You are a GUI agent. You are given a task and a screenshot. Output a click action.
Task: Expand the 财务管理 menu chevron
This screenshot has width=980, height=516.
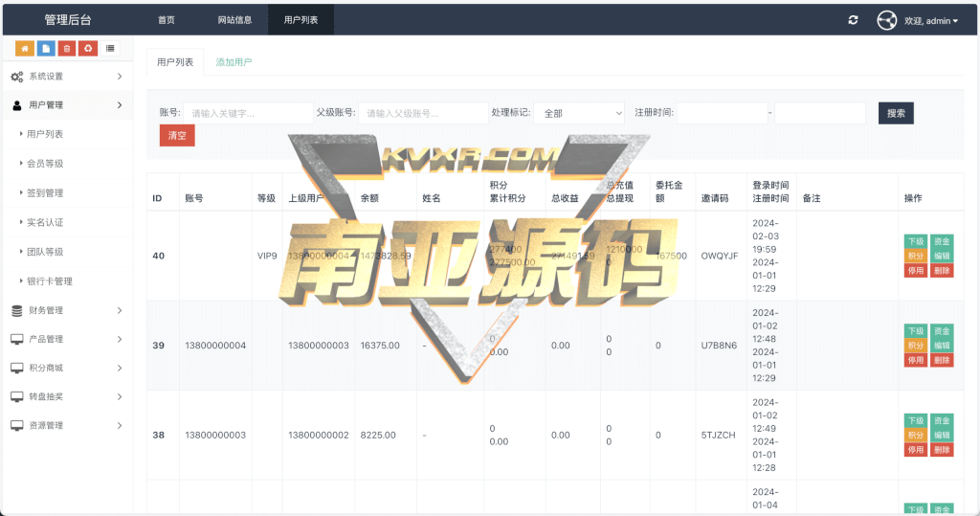(120, 310)
